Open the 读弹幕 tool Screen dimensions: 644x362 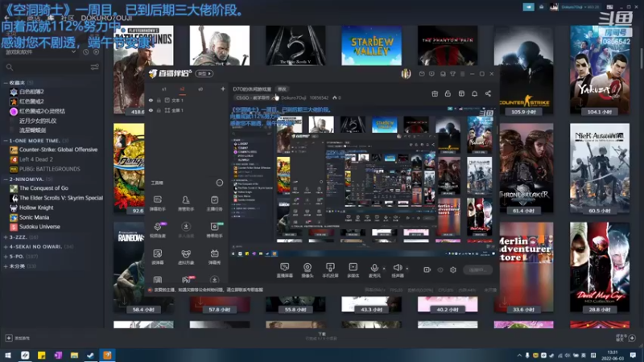[x=158, y=257]
